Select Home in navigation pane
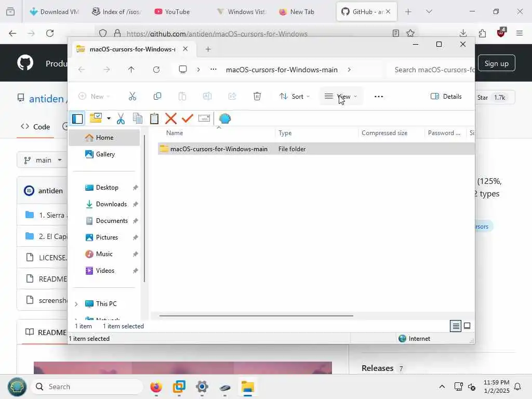This screenshot has height=399, width=532. coord(104,138)
